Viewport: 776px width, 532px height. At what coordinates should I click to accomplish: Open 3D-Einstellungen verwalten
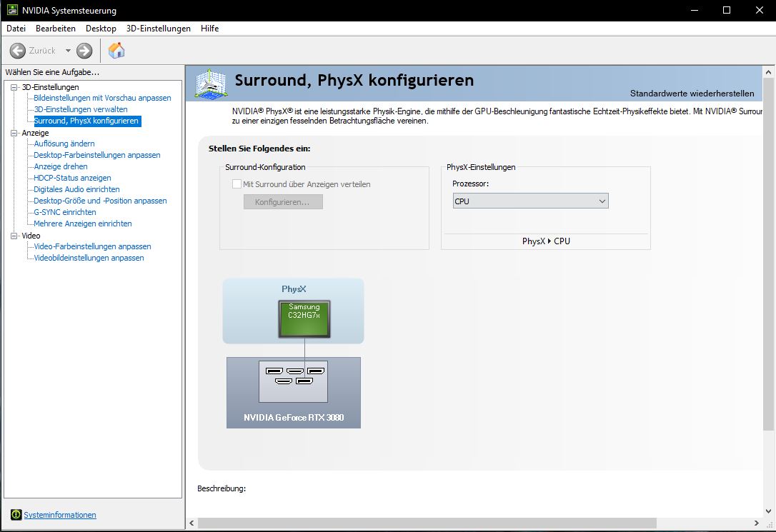tap(81, 109)
